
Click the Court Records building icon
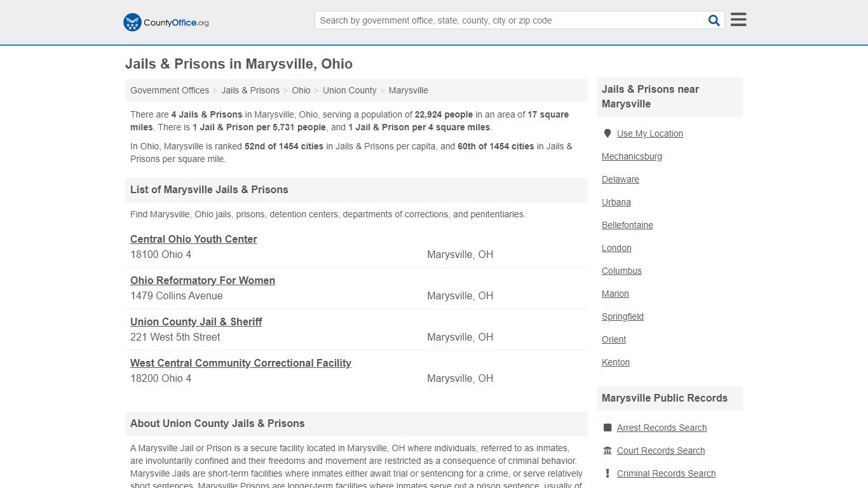click(607, 451)
